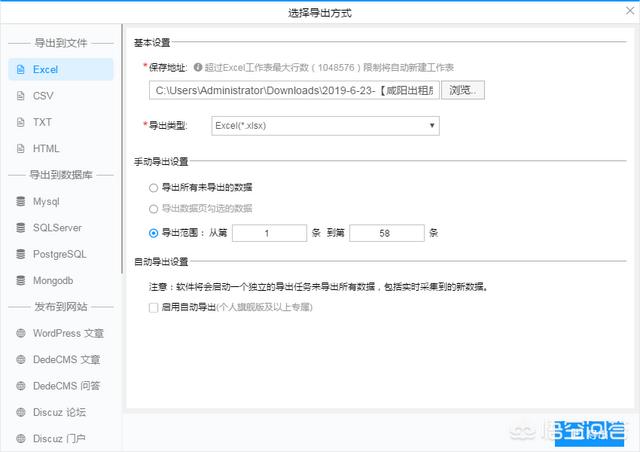Click the TXT file icon
Image resolution: width=640 pixels, height=452 pixels.
(x=20, y=122)
